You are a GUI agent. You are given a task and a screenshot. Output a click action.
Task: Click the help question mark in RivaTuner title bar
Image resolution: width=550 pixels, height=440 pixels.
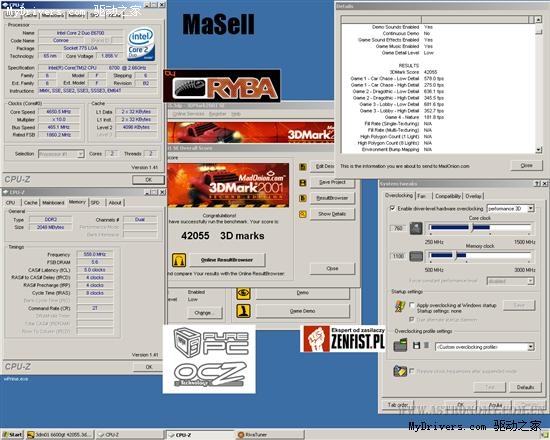click(x=538, y=184)
